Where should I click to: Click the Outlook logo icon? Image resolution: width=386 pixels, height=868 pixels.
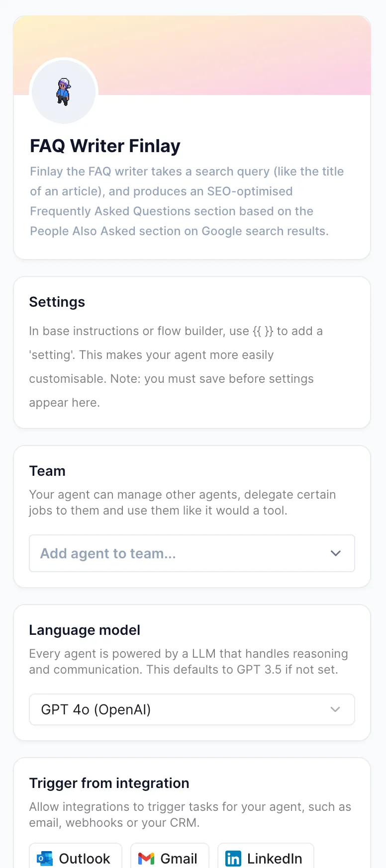(x=45, y=858)
